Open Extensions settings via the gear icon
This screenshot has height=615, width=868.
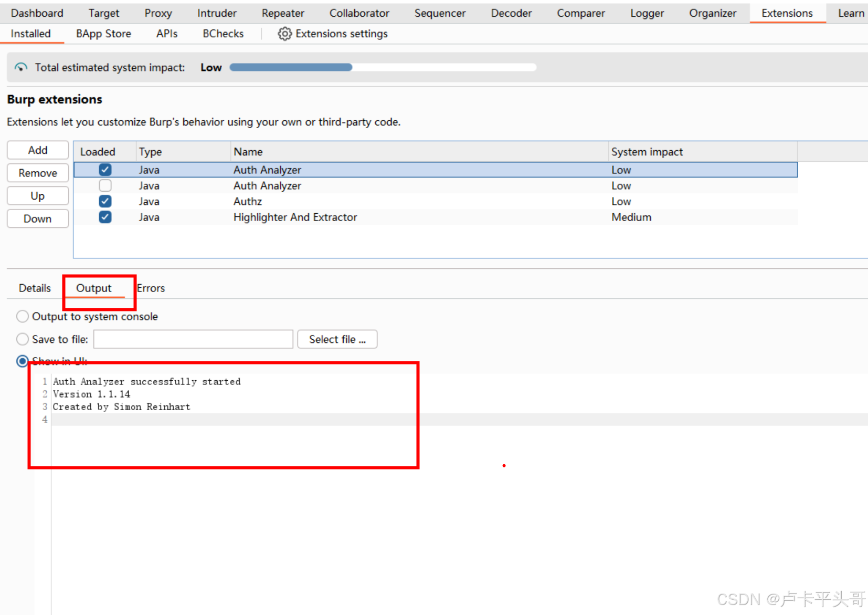tap(285, 34)
